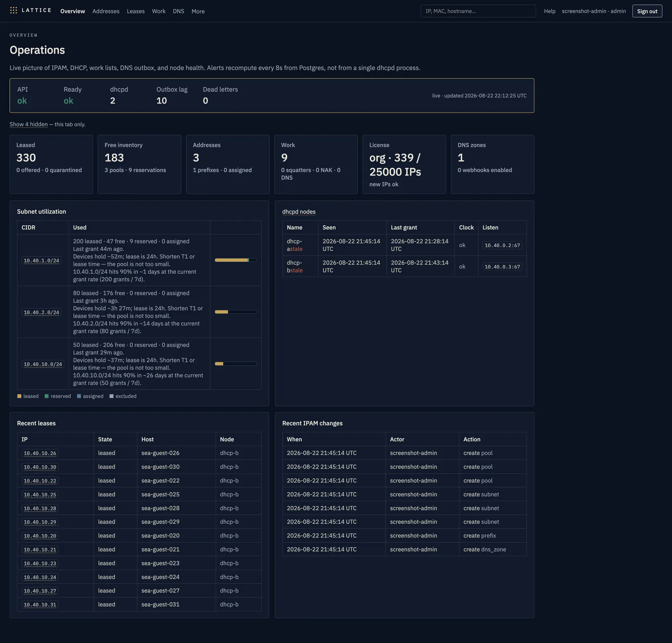Viewport: 672px width, 643px height.
Task: Click the assigned legend color swatch
Action: click(79, 396)
